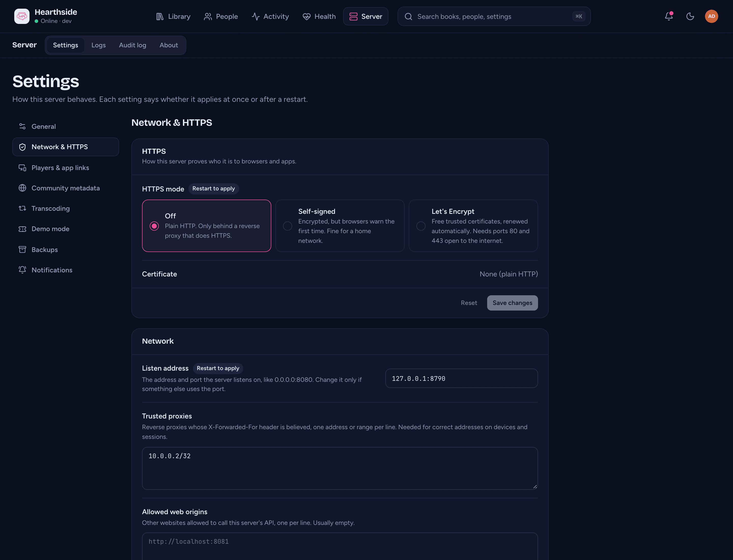
Task: Toggle dark mode moon icon
Action: point(690,16)
